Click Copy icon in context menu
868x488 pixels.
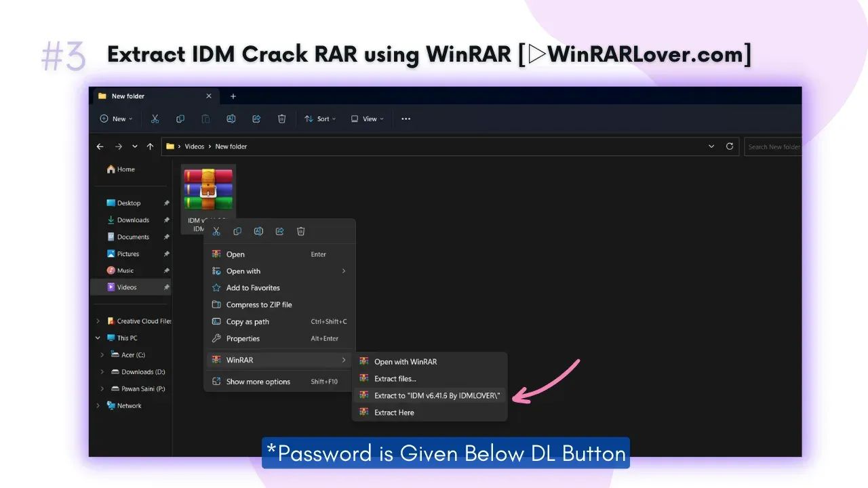coord(237,232)
